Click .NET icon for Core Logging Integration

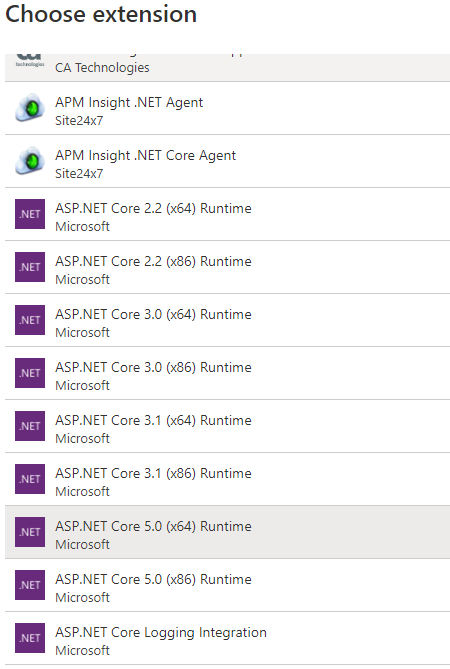click(x=30, y=638)
